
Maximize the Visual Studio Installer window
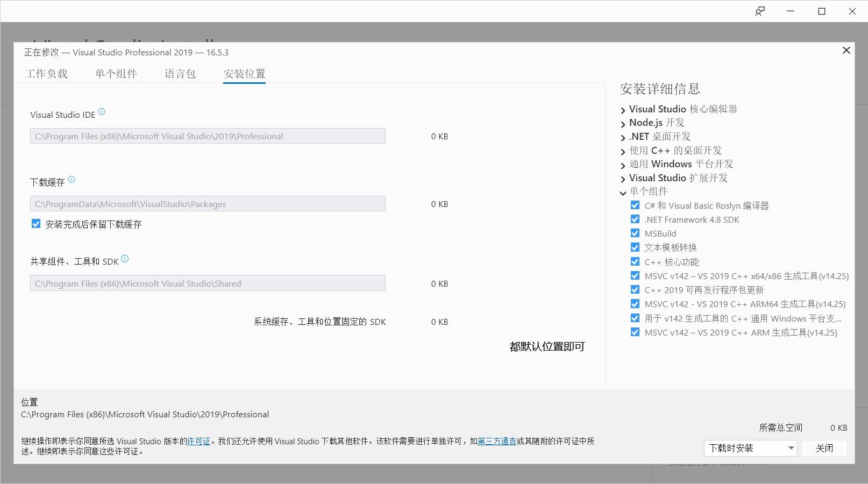point(822,11)
